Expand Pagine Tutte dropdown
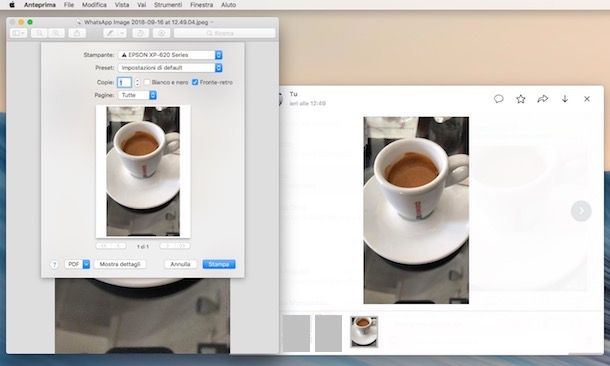610x366 pixels. pos(137,95)
